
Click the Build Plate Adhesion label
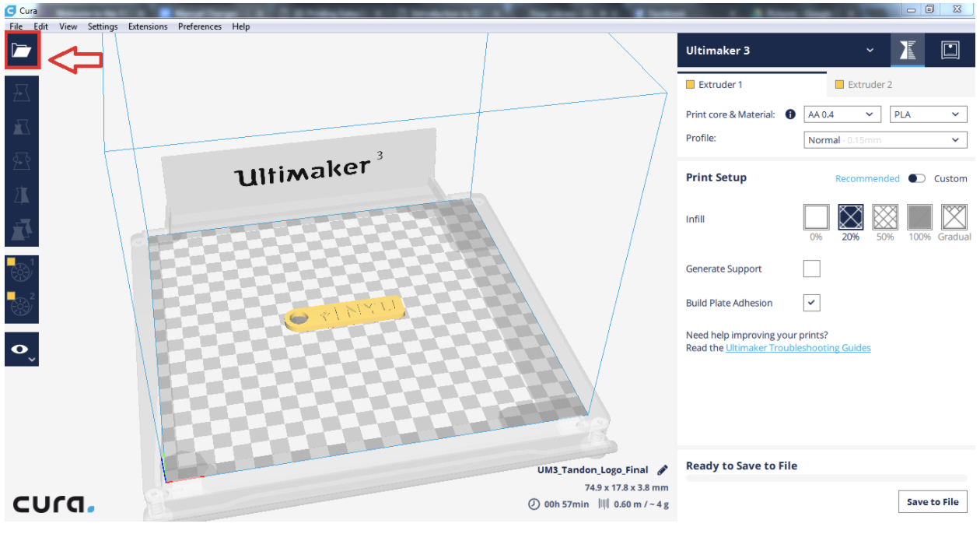tap(729, 303)
